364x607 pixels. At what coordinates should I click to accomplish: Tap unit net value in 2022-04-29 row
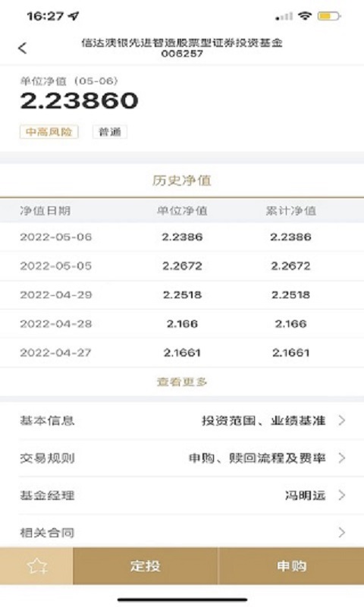pyautogui.click(x=182, y=295)
